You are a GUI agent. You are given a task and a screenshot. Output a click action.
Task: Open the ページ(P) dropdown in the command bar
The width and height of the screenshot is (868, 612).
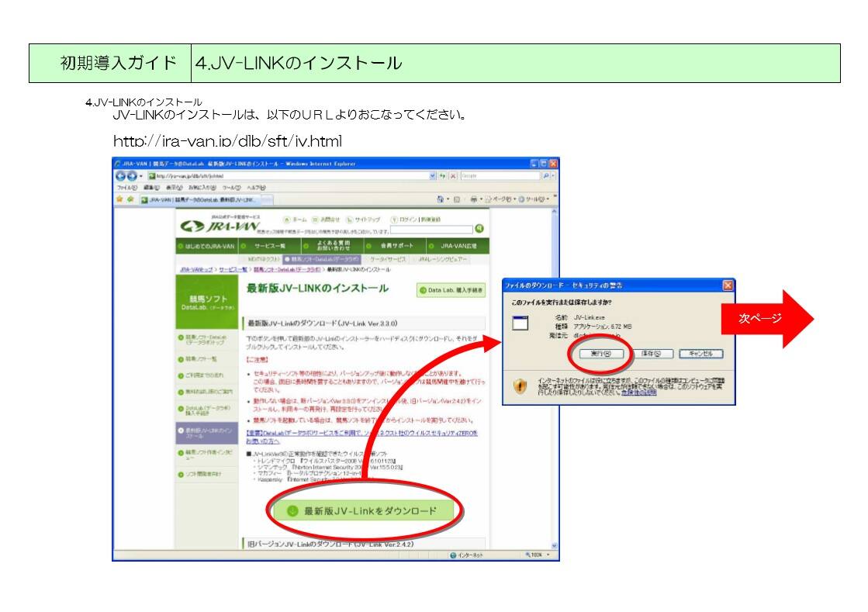pyautogui.click(x=502, y=199)
